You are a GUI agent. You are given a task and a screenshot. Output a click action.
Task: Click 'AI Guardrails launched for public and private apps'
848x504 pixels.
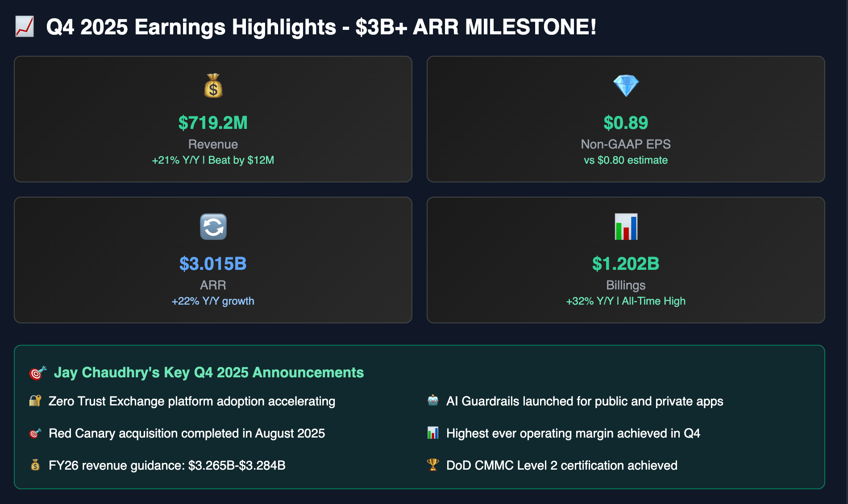[x=585, y=401]
